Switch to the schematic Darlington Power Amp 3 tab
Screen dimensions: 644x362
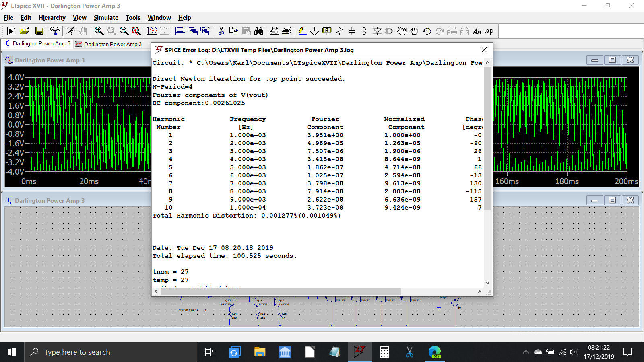pos(37,43)
